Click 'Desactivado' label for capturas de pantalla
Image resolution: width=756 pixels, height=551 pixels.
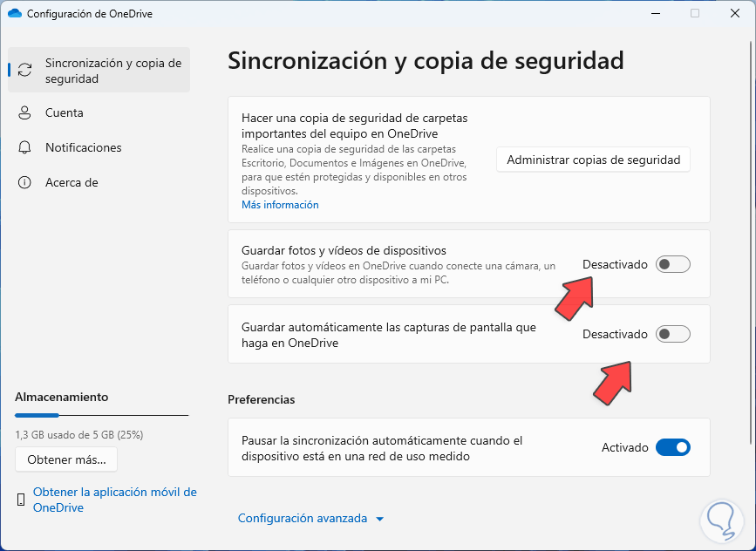pos(615,335)
